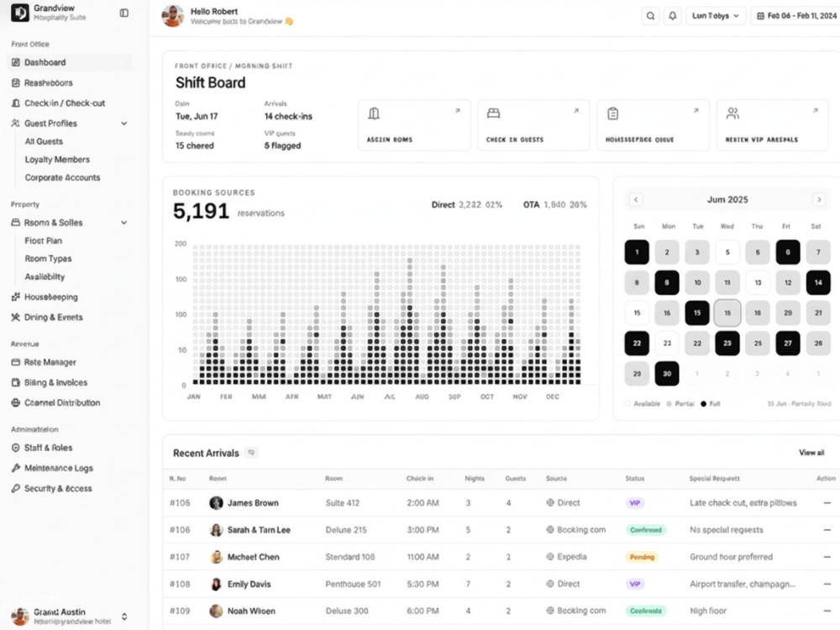This screenshot has width=840, height=630.
Task: Click the arrow icon on Check In Guests card
Action: point(576,111)
